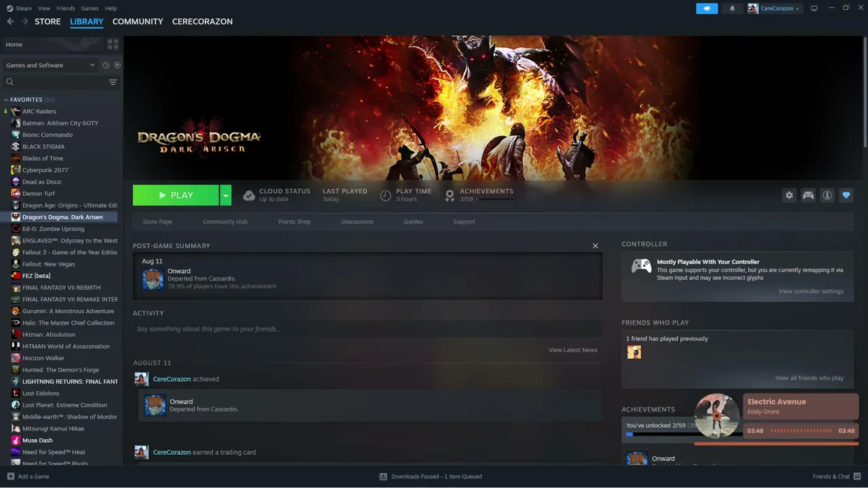Select Muse Dash in the library
868x488 pixels.
tap(38, 441)
